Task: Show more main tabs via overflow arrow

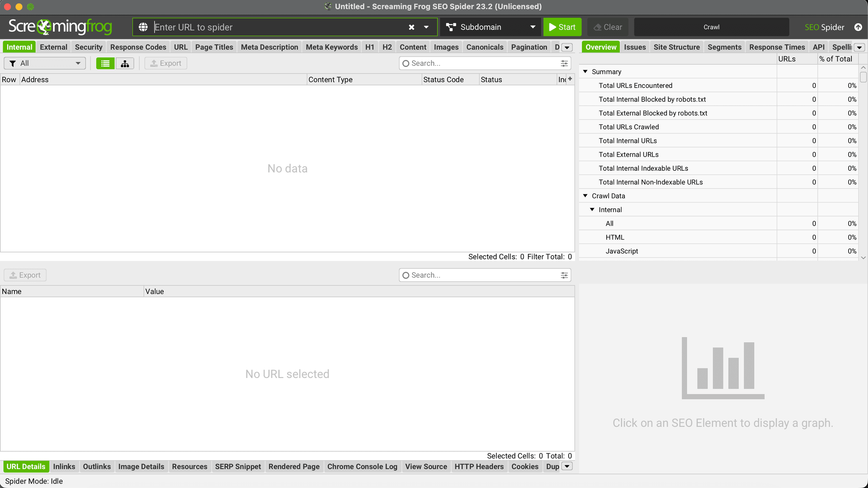Action: (x=567, y=48)
